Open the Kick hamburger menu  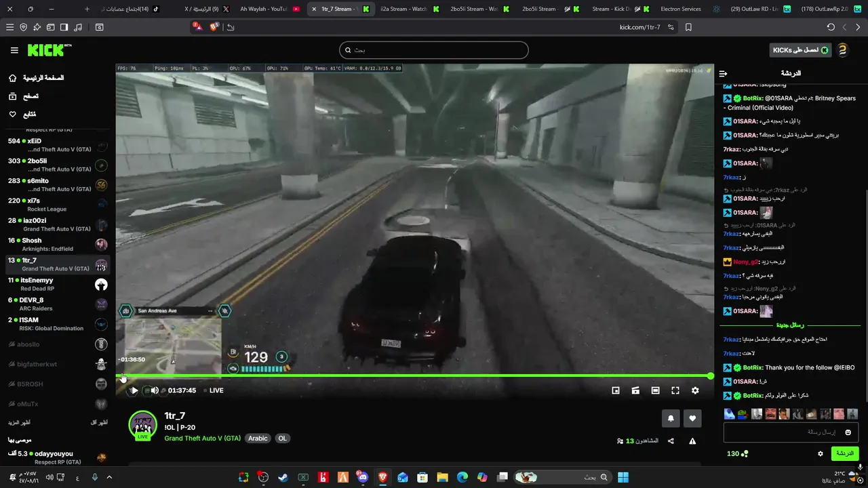(14, 50)
